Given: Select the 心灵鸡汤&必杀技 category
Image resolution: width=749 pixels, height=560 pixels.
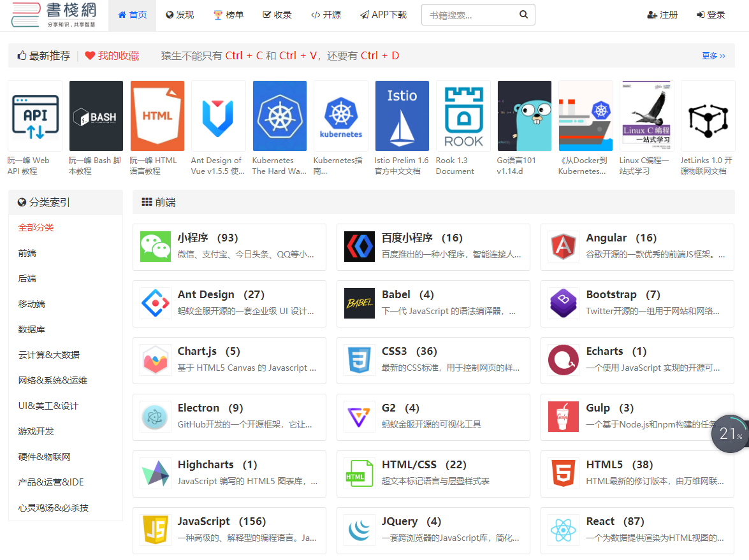Looking at the screenshot, I should click(53, 508).
